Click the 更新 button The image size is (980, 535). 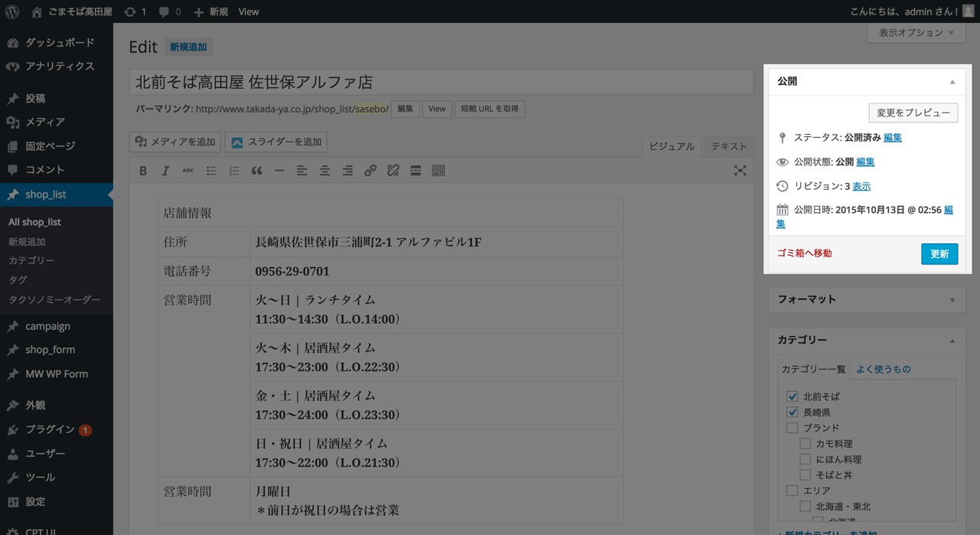point(939,254)
